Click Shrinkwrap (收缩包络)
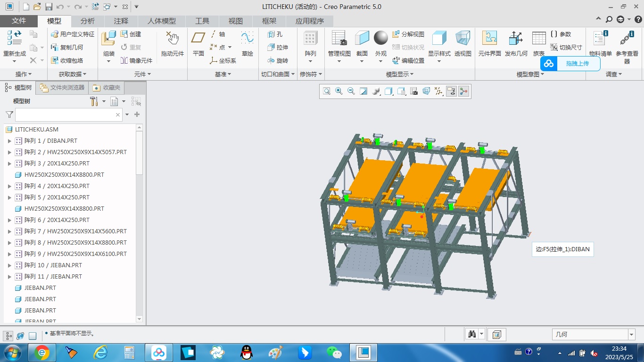The width and height of the screenshot is (644, 362). point(67,61)
